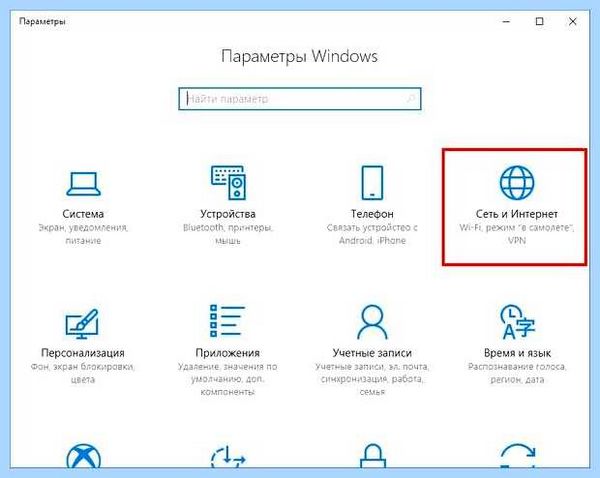This screenshot has width=600, height=478.
Task: Open the Сеть и Интернет globe icon
Action: pyautogui.click(x=517, y=183)
